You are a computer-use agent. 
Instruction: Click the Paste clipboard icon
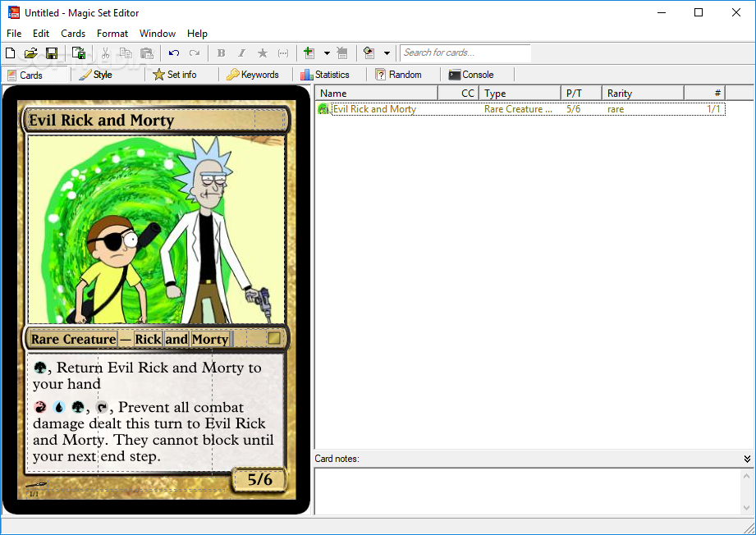point(147,53)
